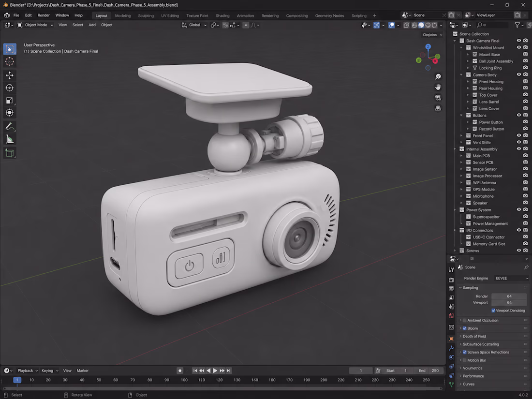Viewport: 532px width, 399px height.
Task: Hide the Dash Camera Final collection
Action: 519,41
